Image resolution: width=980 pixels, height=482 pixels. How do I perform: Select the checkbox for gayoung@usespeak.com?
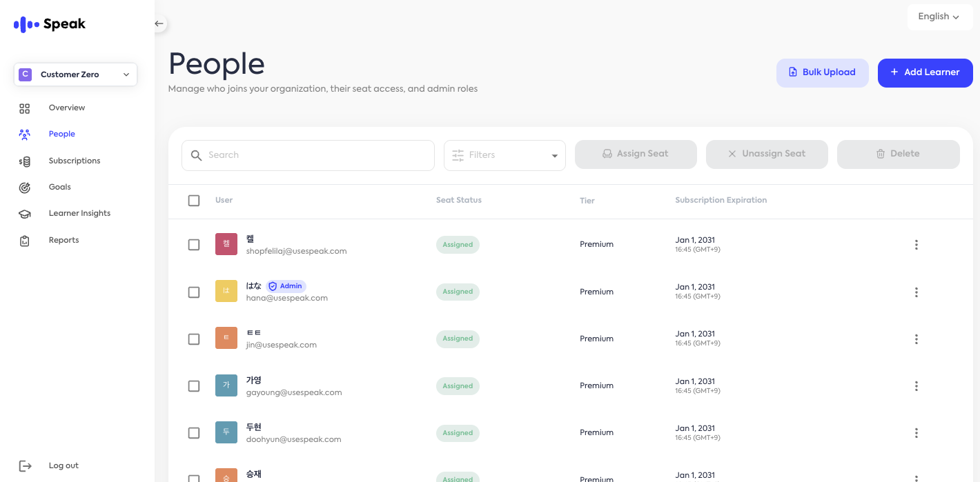(194, 386)
